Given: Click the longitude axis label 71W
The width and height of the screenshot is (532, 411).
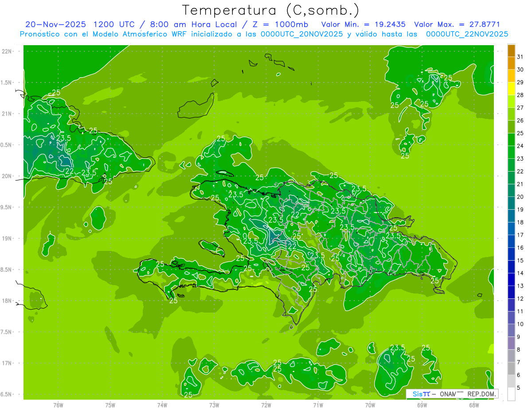Looking at the screenshot, I should (x=318, y=405).
